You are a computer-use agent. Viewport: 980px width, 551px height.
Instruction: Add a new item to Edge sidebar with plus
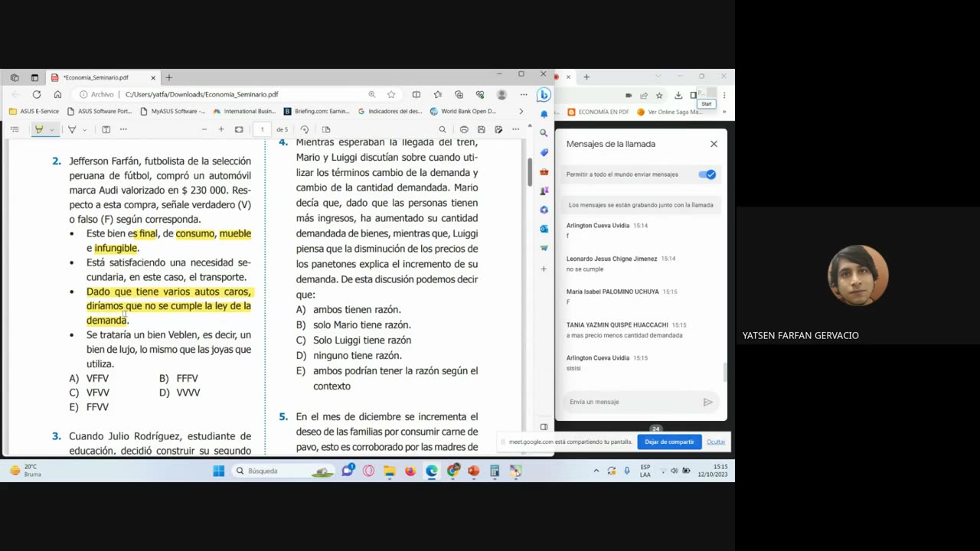pos(544,269)
